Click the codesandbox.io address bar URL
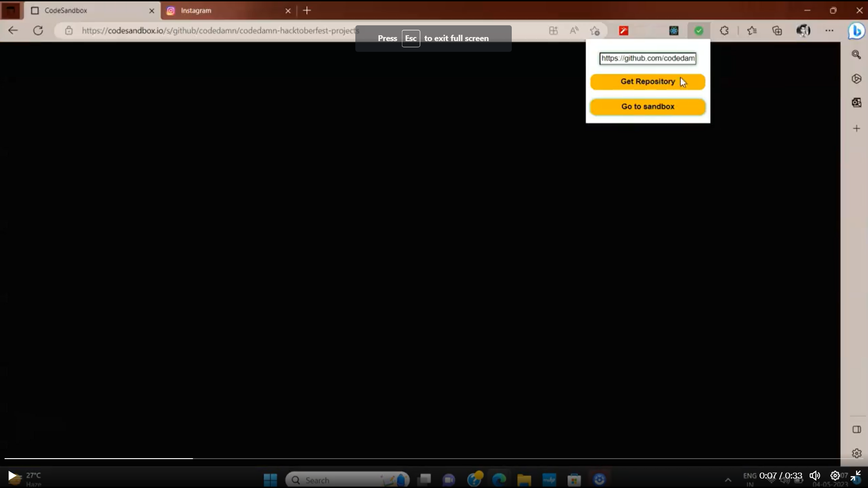 220,31
